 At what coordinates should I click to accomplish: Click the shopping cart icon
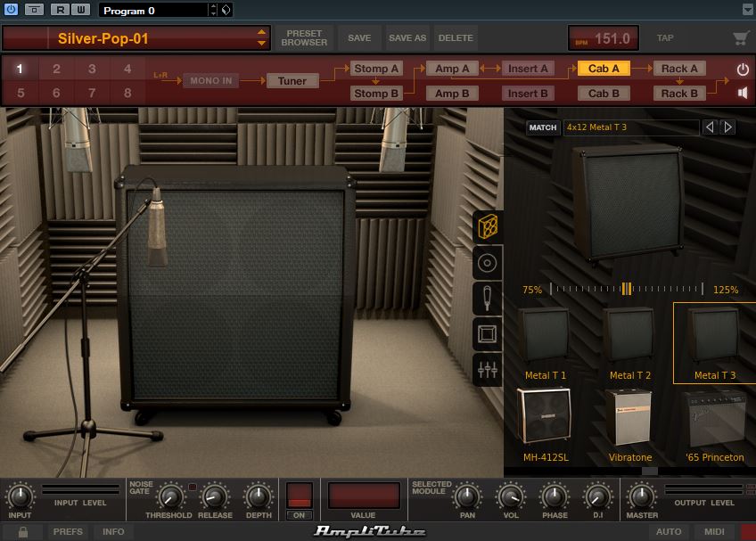(x=740, y=38)
